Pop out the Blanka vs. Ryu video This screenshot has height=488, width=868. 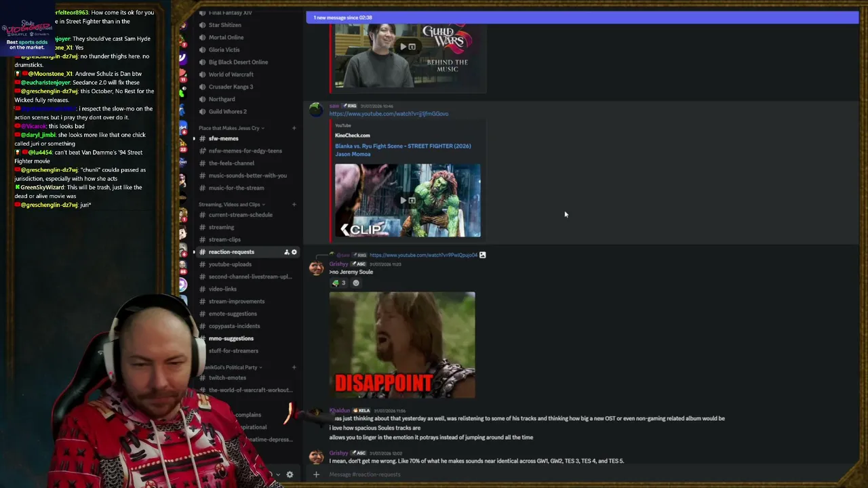pyautogui.click(x=412, y=201)
